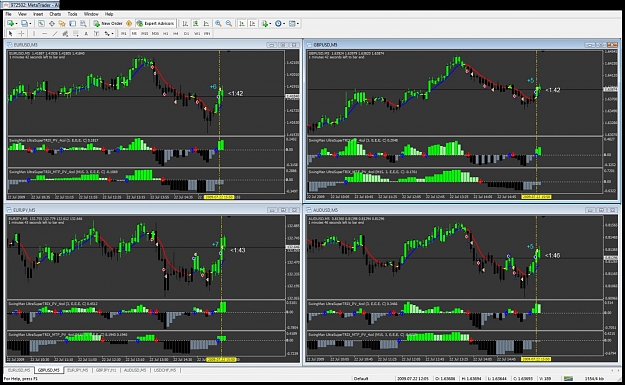Image resolution: width=625 pixels, height=385 pixels.
Task: Switch timeframe to H1
Action: pyautogui.click(x=166, y=33)
